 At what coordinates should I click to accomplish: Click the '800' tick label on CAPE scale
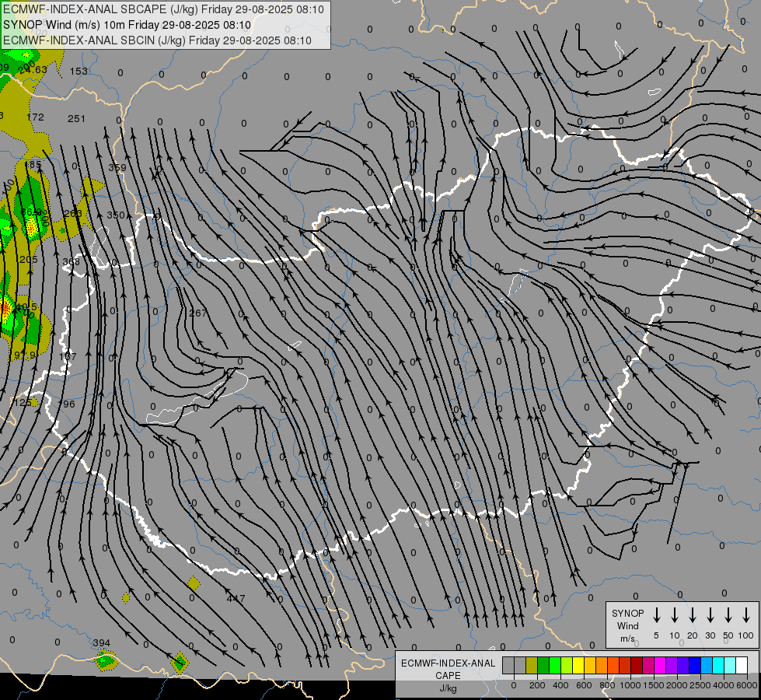(x=607, y=685)
